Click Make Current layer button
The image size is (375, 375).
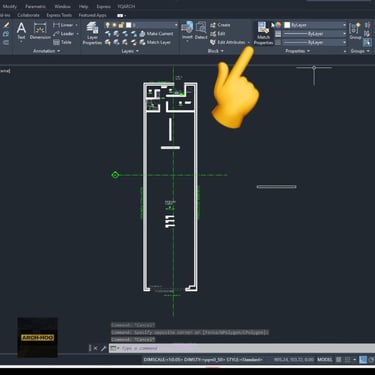point(156,34)
